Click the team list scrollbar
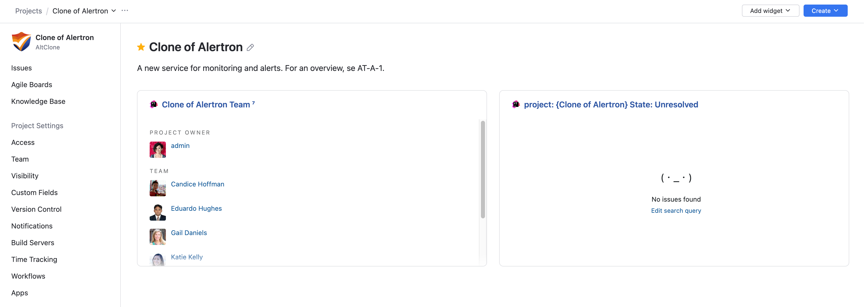868x307 pixels. coord(482,168)
